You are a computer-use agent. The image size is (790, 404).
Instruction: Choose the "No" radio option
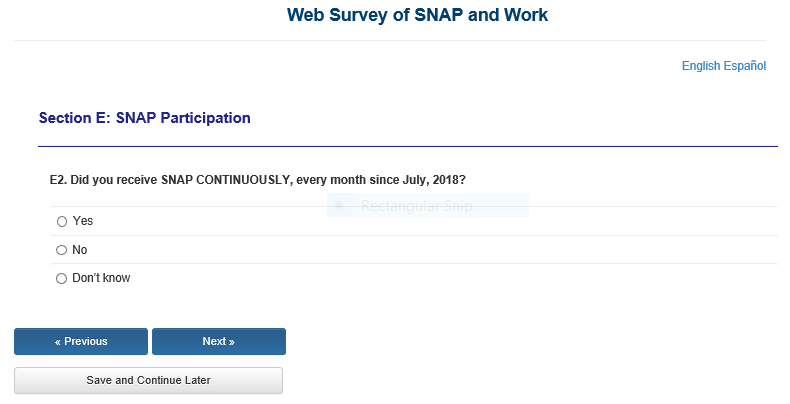pyautogui.click(x=62, y=250)
